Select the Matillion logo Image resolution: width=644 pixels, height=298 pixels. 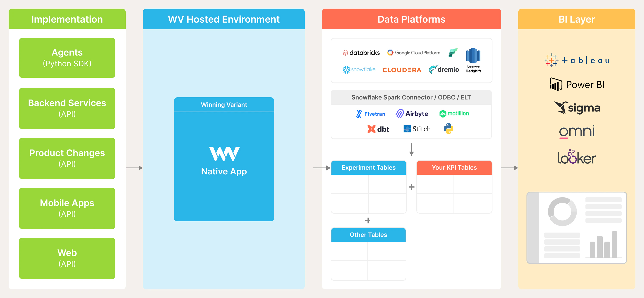pyautogui.click(x=454, y=113)
